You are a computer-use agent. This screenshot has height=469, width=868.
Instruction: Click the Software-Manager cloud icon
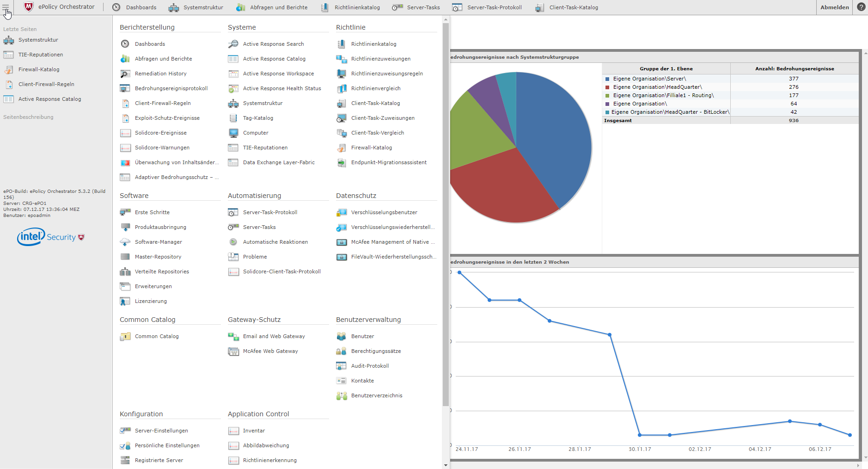[x=125, y=242]
